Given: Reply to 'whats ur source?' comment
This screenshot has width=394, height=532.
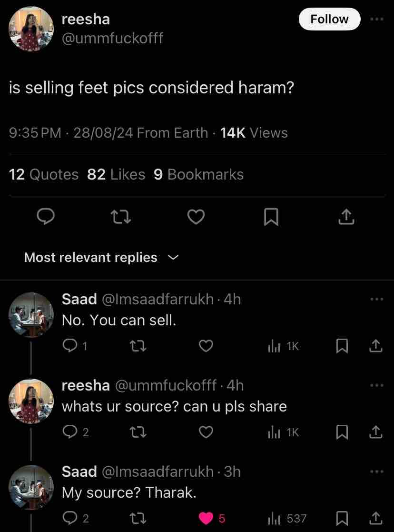Looking at the screenshot, I should click(x=70, y=432).
